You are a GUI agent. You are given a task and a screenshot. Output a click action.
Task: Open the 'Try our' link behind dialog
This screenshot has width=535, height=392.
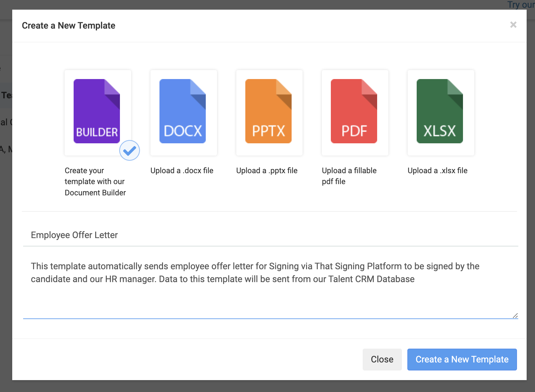521,5
